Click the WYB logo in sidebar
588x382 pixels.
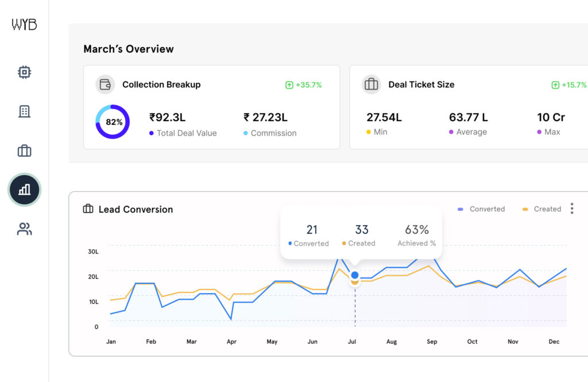24,25
